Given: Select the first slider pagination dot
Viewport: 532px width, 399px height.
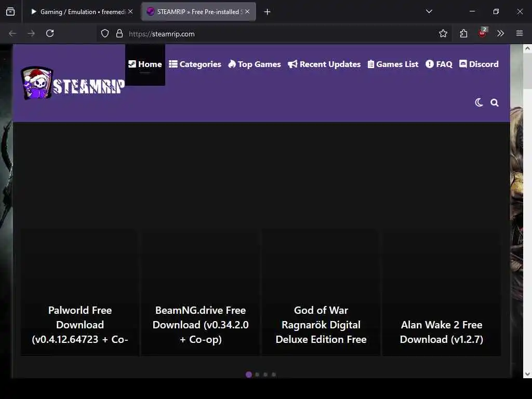Looking at the screenshot, I should point(249,375).
